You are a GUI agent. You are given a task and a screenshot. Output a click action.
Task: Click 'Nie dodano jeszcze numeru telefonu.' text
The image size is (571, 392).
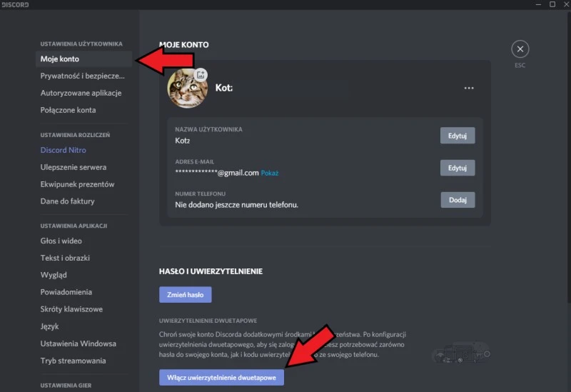[236, 205]
